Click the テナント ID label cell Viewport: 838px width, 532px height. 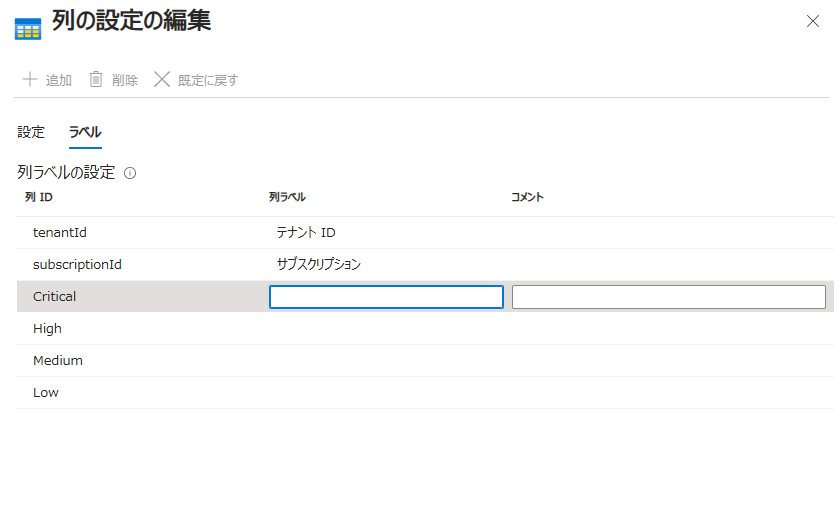tap(306, 233)
